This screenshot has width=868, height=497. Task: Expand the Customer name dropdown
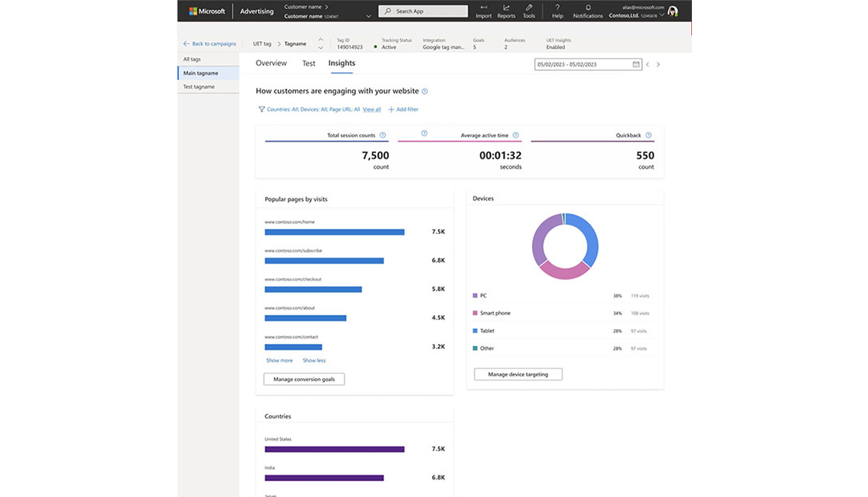368,15
